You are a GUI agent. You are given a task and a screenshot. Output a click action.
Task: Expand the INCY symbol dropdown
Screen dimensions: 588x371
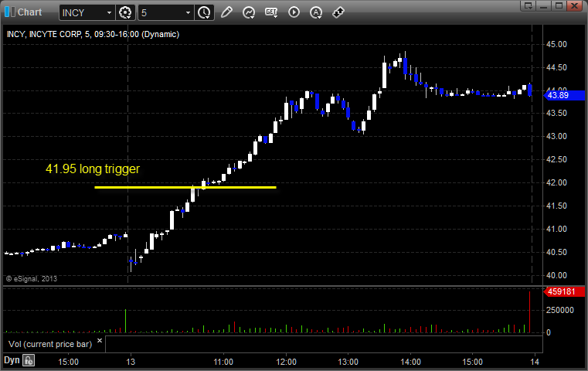pyautogui.click(x=109, y=13)
